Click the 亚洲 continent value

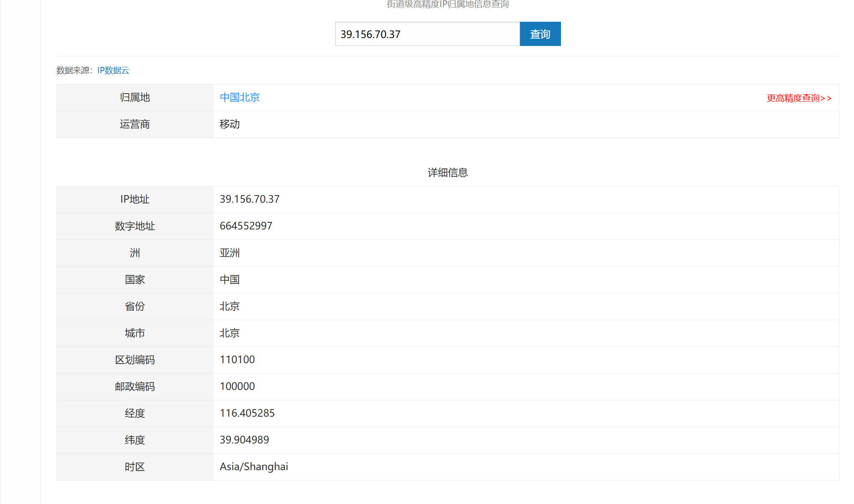pyautogui.click(x=230, y=253)
